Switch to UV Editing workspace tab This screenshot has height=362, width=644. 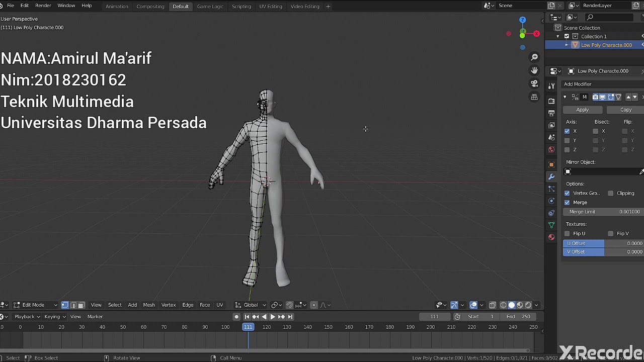(x=271, y=6)
